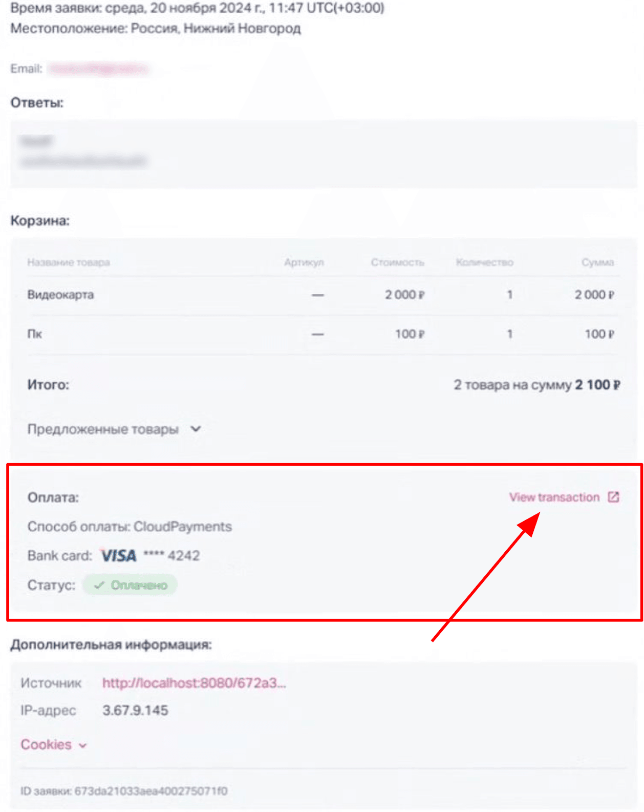This screenshot has width=644, height=812.
Task: Click the blurred email address
Action: (98, 69)
